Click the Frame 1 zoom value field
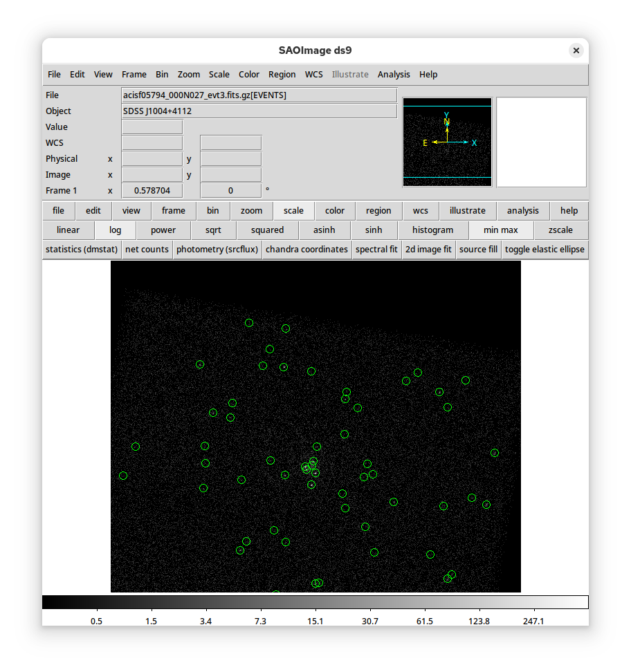The image size is (631, 672). tap(152, 191)
